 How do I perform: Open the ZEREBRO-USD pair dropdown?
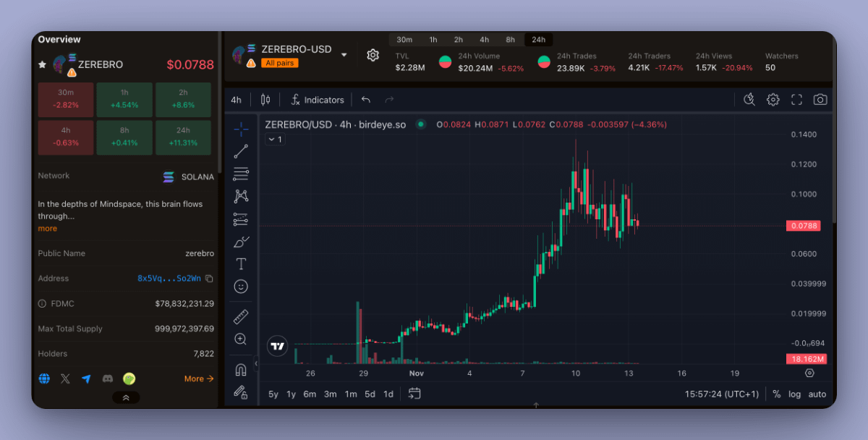tap(344, 54)
